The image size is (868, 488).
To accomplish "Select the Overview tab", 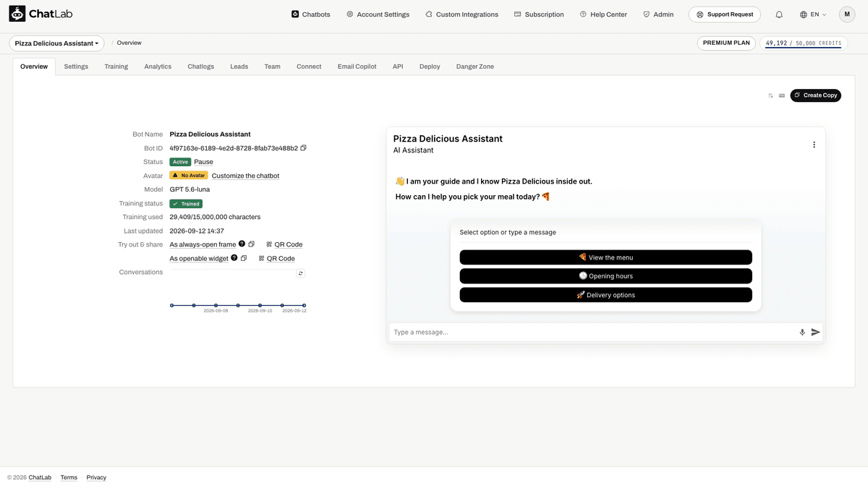I will 34,67.
